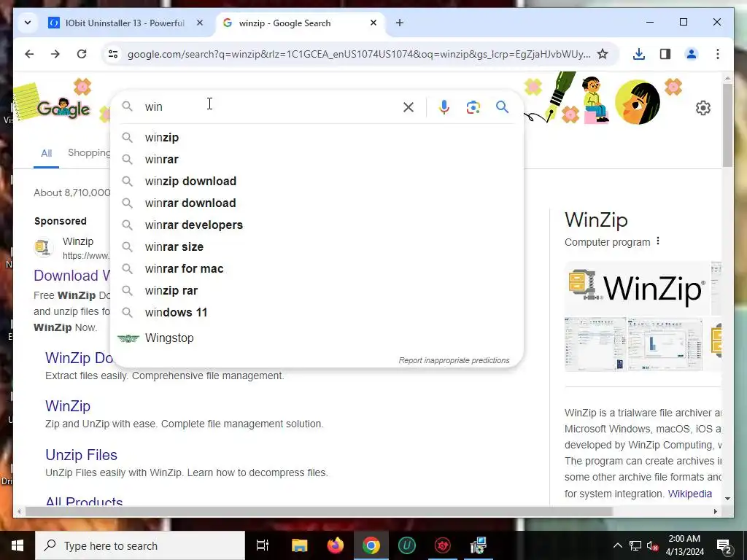Click the large WinZip logo image
This screenshot has width=747, height=560.
[637, 287]
